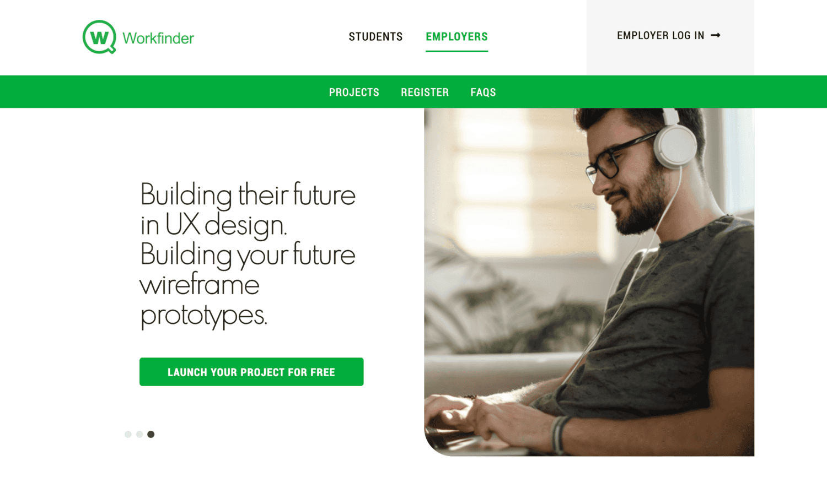Click Launch Your Project For Free button
Screen dimensions: 827x504
(x=251, y=372)
